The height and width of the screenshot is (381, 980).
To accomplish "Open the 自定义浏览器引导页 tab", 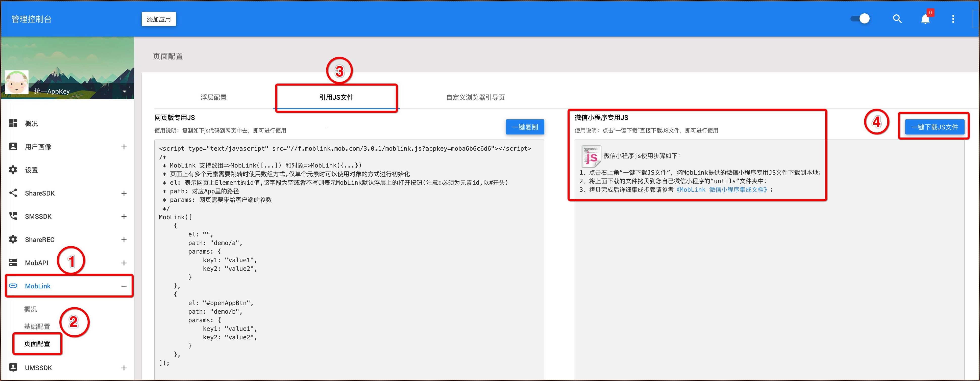I will (476, 97).
